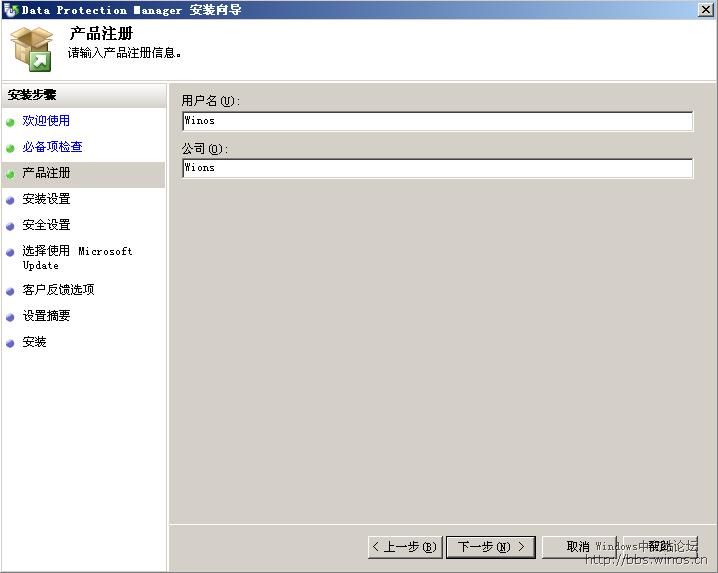Select the 客户反馈选项 step
Image resolution: width=718 pixels, height=573 pixels.
(x=58, y=290)
